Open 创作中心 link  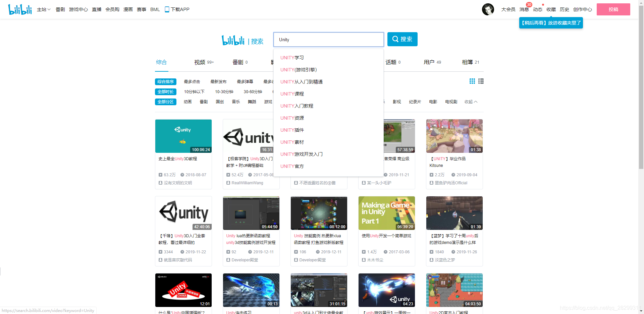pyautogui.click(x=583, y=9)
